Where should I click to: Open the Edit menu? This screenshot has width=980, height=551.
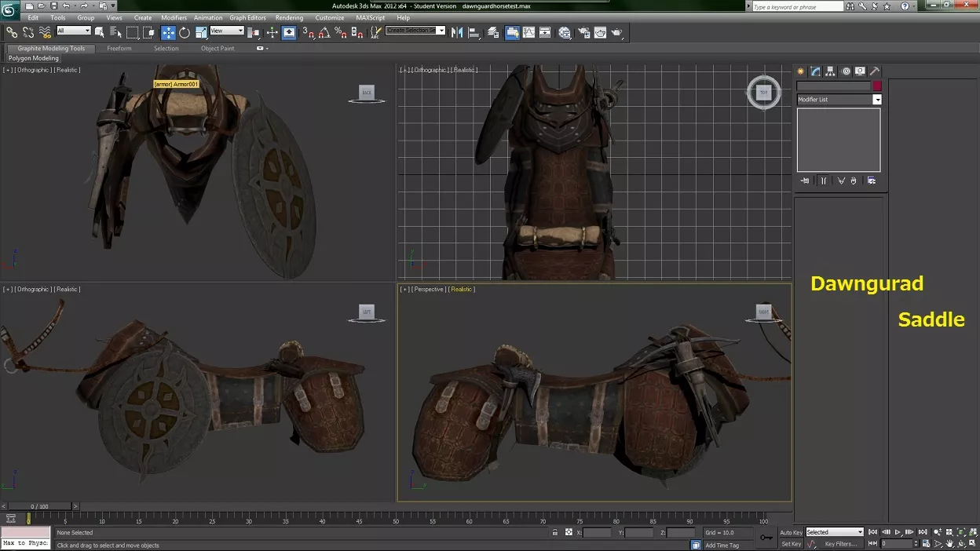pyautogui.click(x=33, y=17)
